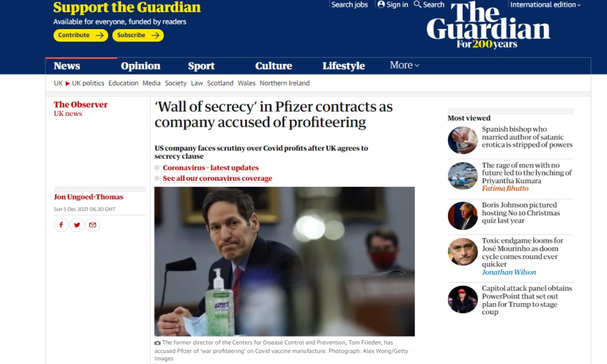The width and height of the screenshot is (607, 364).
Task: Click The Guardian logo
Action: point(488,25)
